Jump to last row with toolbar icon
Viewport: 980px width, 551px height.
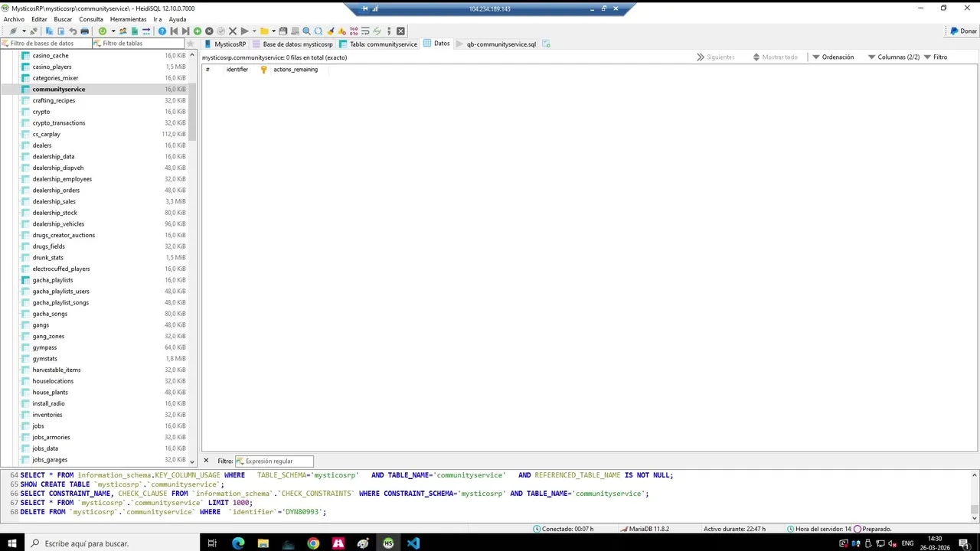186,31
